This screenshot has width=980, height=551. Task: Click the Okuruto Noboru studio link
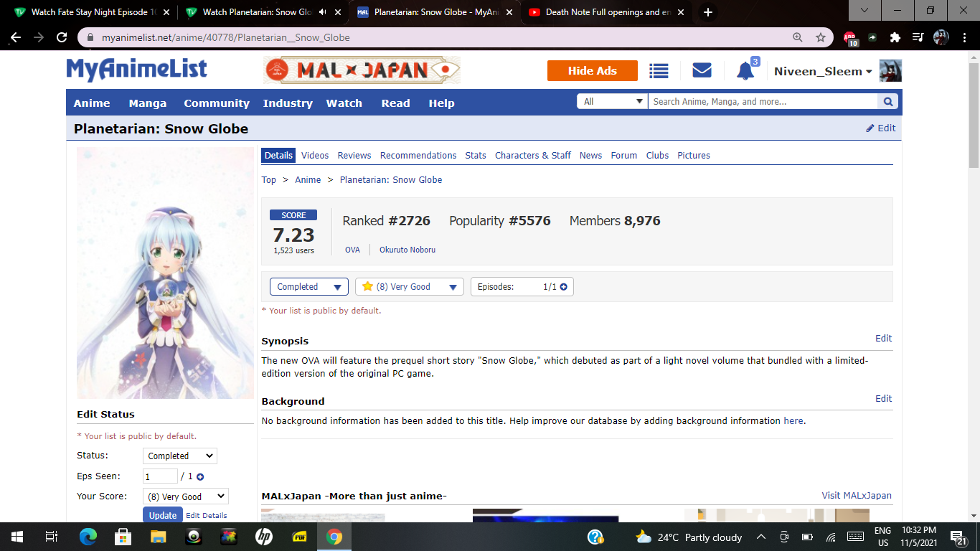click(x=407, y=250)
